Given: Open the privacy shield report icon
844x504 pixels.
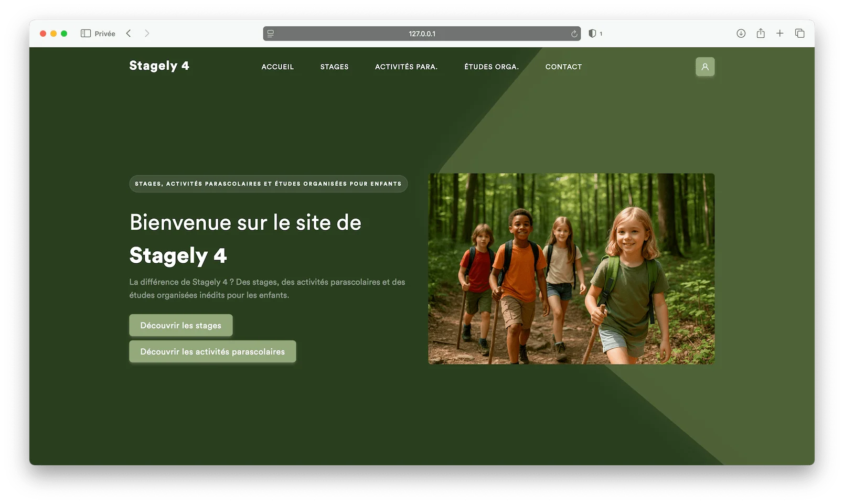Looking at the screenshot, I should click(x=592, y=34).
